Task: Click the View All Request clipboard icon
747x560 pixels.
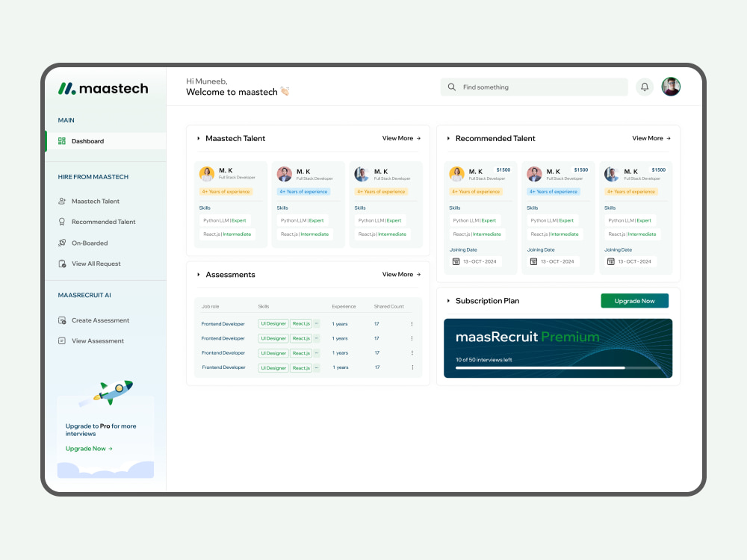Action: point(62,264)
